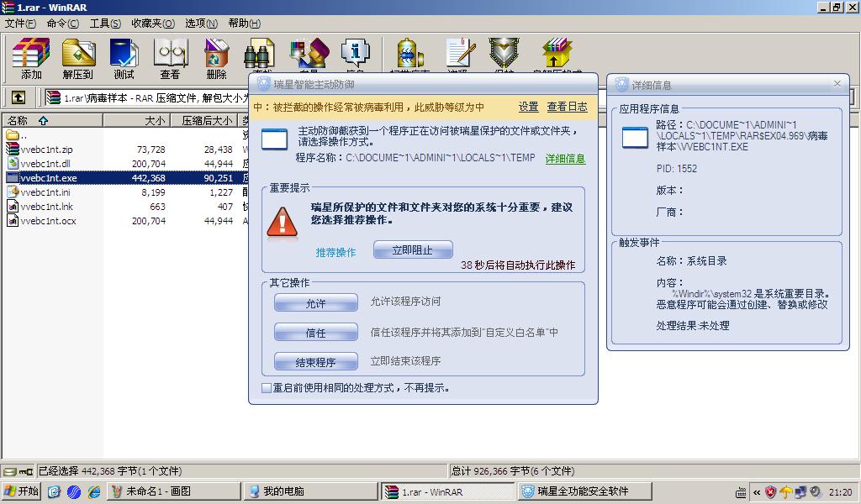Switch to 我的电脑 taskbar window

pos(311,491)
